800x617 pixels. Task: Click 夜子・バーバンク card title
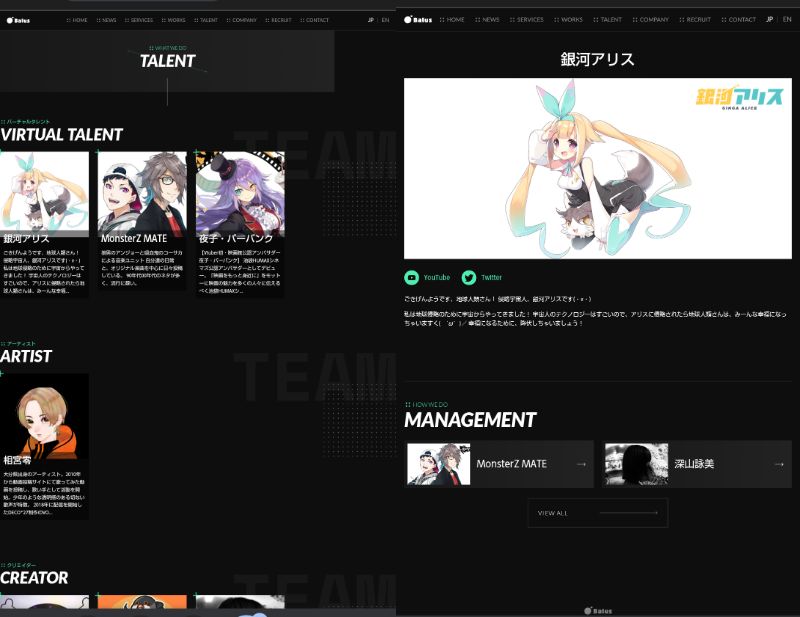click(236, 238)
